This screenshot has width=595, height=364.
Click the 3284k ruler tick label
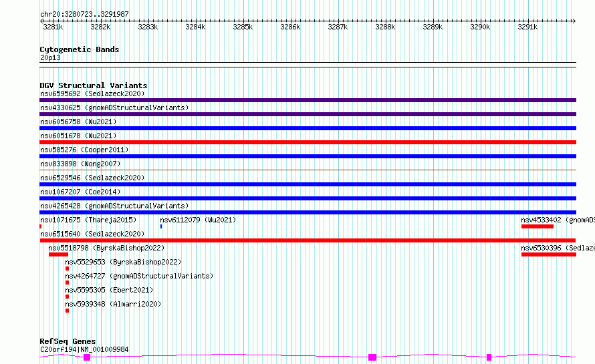[195, 27]
